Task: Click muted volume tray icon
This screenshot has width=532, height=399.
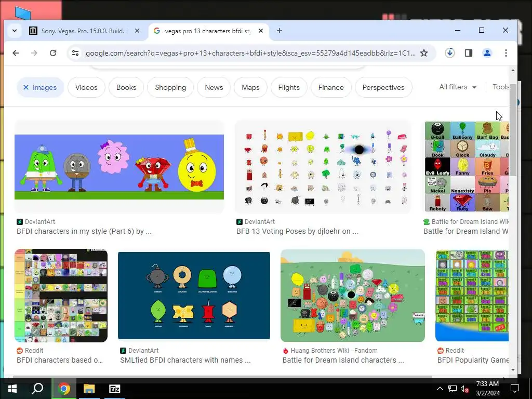Action: tap(465, 389)
